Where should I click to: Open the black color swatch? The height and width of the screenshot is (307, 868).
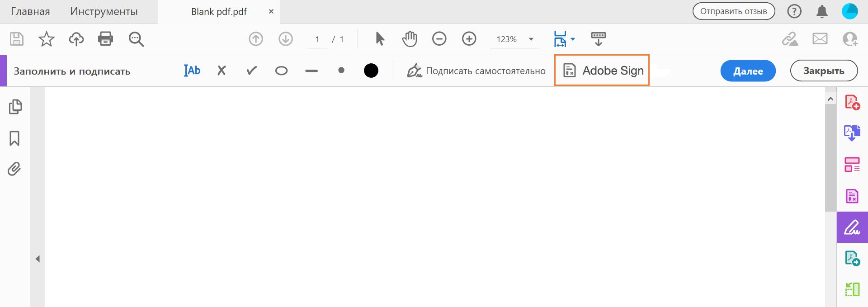371,71
